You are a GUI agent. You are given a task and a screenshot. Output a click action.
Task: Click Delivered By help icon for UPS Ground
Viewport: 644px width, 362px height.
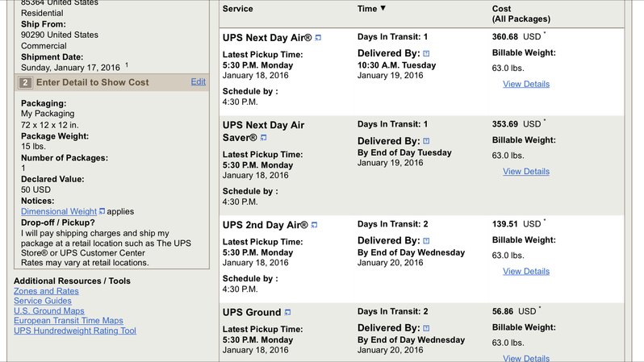tap(426, 328)
